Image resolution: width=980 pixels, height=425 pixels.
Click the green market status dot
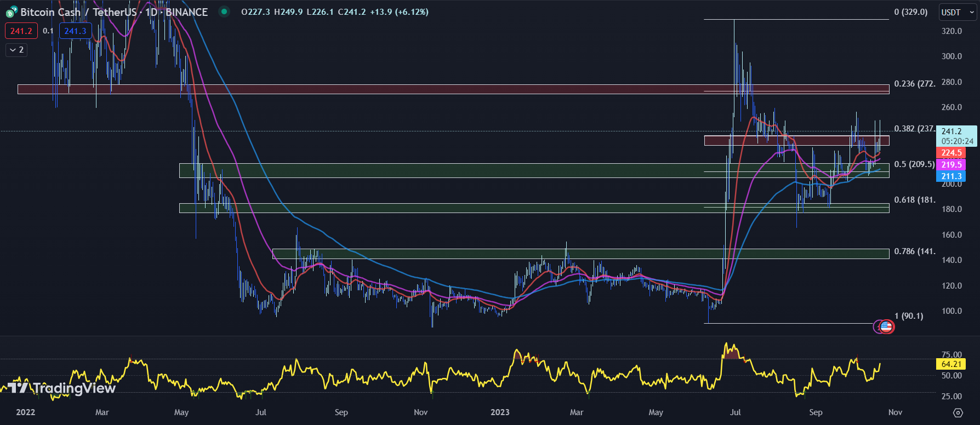tap(224, 12)
